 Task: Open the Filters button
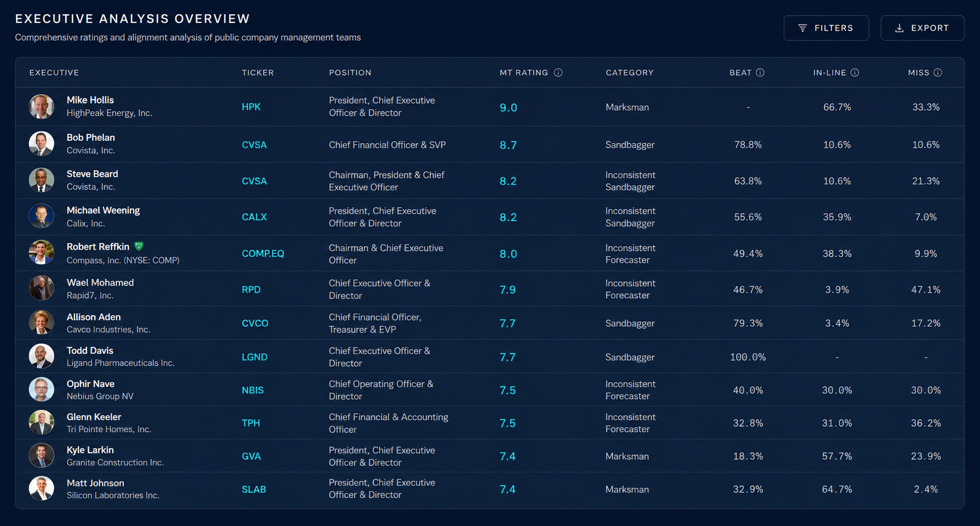[x=826, y=28]
